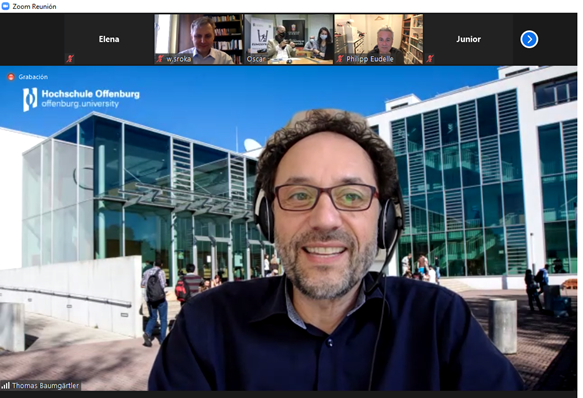The image size is (583, 398).
Task: Select Junior's participant tile
Action: click(468, 39)
